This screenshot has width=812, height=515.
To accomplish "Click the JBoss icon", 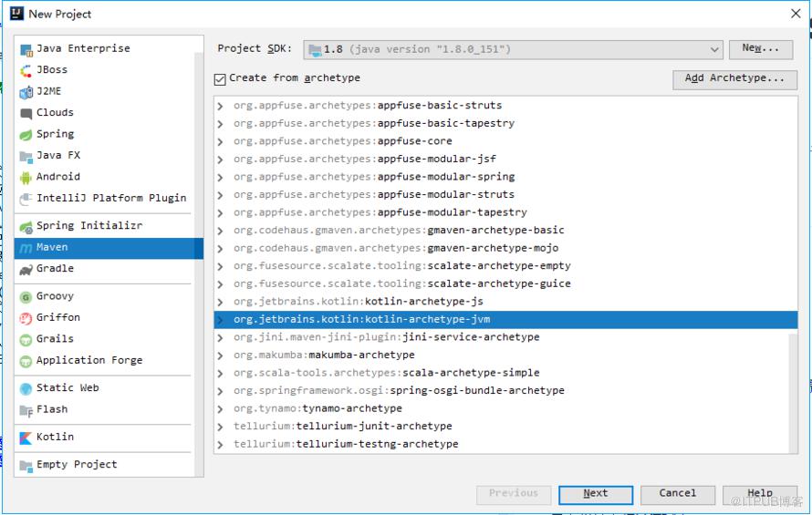I will point(26,70).
